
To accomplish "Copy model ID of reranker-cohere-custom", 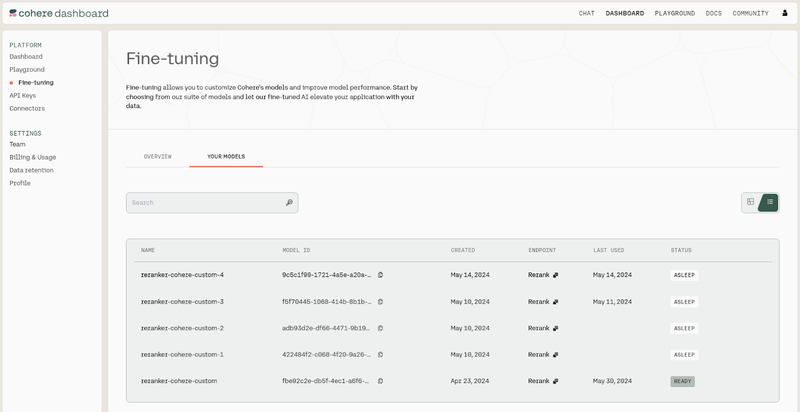I will 380,381.
